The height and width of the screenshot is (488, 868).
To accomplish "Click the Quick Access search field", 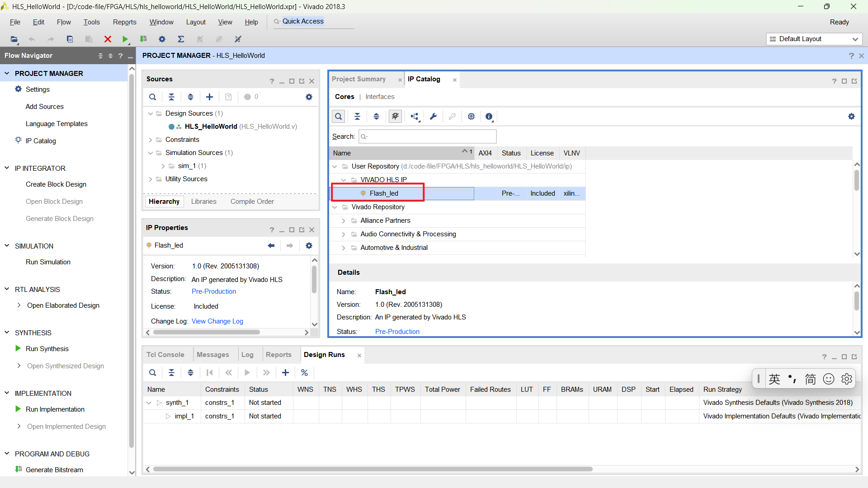I will click(x=313, y=22).
